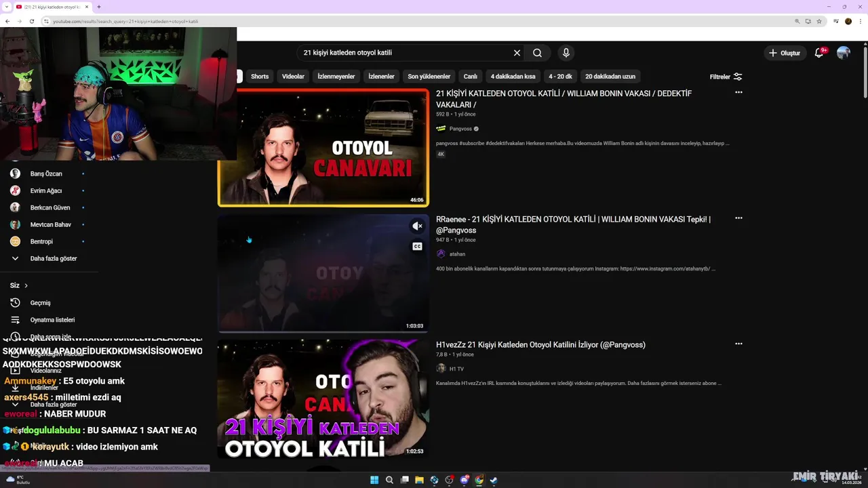Click the search magnifier button
The image size is (868, 488).
click(x=537, y=53)
